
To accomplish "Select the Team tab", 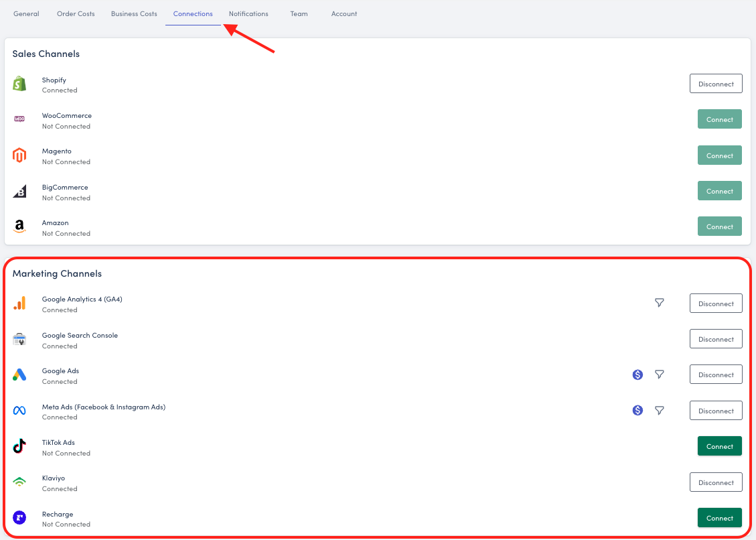I will tap(299, 14).
